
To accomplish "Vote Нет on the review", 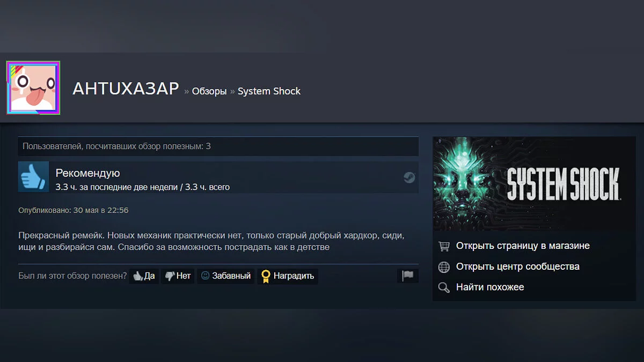I will [x=178, y=276].
